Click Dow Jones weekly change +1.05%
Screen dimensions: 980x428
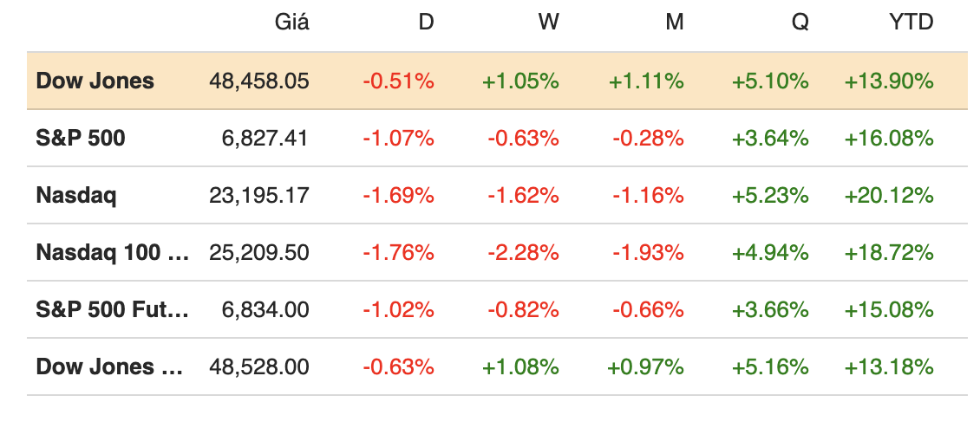(x=520, y=81)
